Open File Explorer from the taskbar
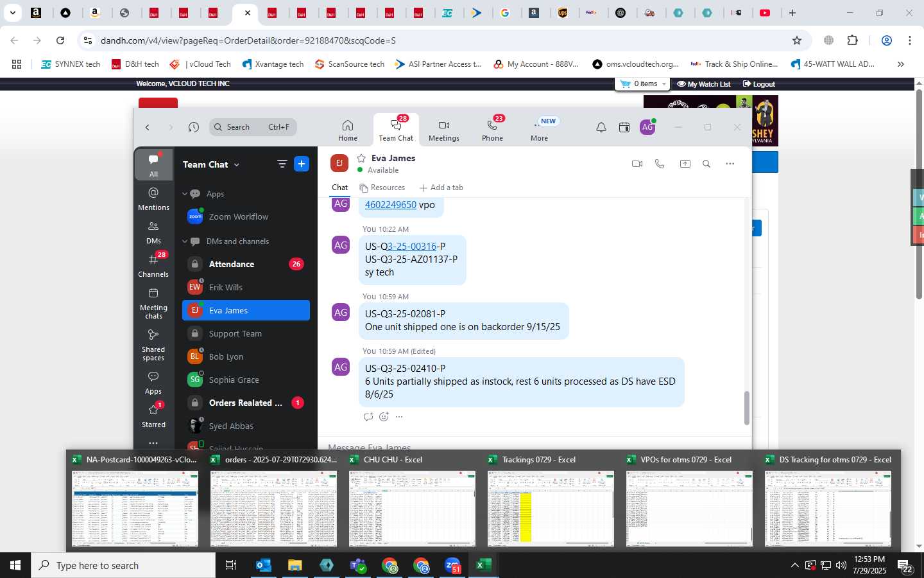The width and height of the screenshot is (924, 578). [x=295, y=565]
